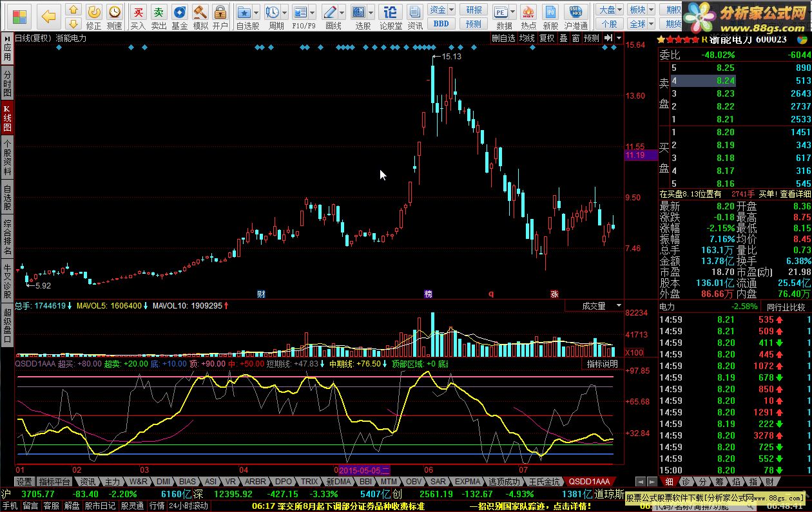Screen dimensions: 812x512
Task: Click the colored squares home icon
Action: click(x=20, y=15)
